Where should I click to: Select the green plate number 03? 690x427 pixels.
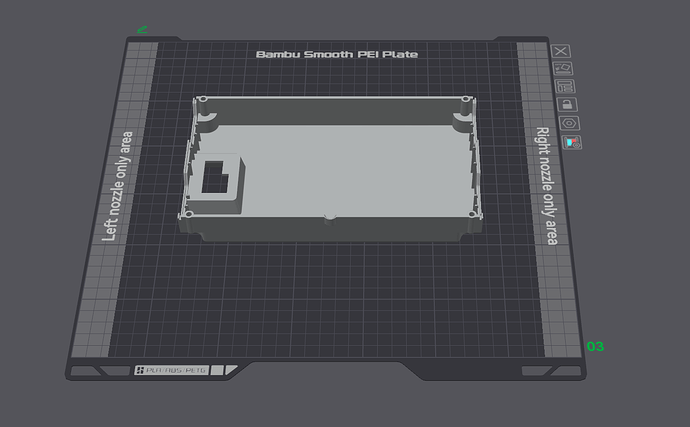[595, 346]
